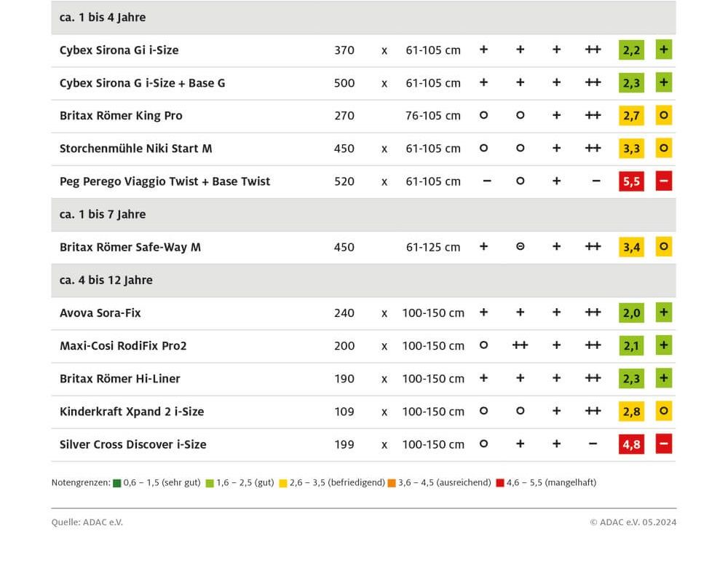
Task: Select the yellow circle badge for Storchenmühle Niki Start M
Action: pyautogui.click(x=663, y=148)
